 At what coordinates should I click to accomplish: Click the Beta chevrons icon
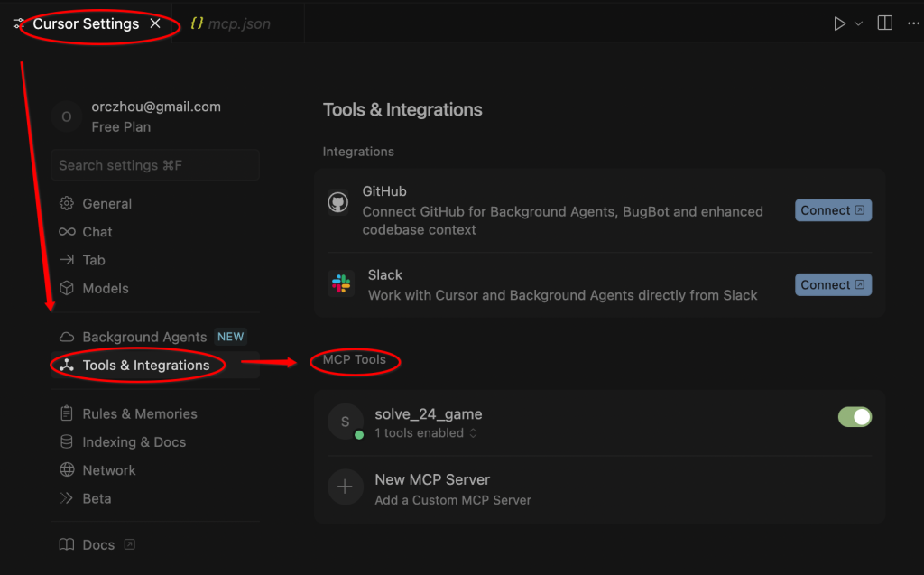(66, 497)
